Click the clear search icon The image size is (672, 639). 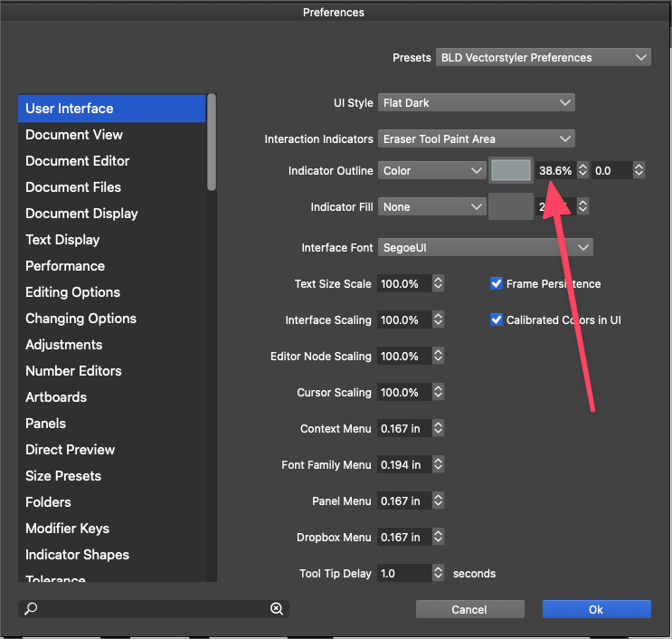click(277, 609)
